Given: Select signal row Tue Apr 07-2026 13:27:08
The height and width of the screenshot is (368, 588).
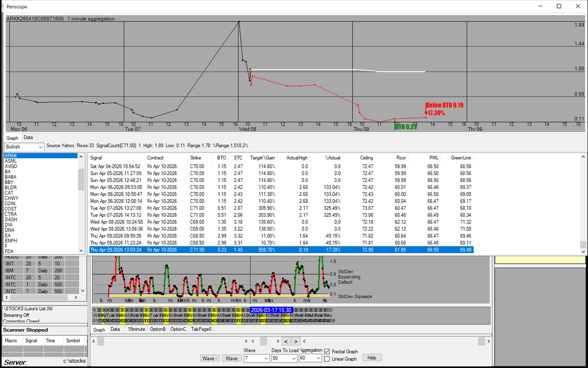Looking at the screenshot, I should [281, 208].
